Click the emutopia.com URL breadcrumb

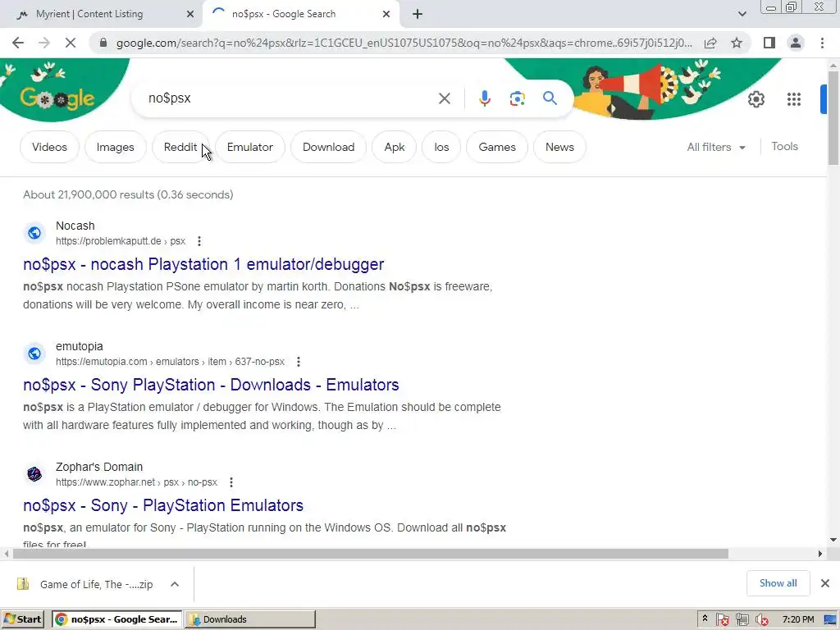point(170,362)
